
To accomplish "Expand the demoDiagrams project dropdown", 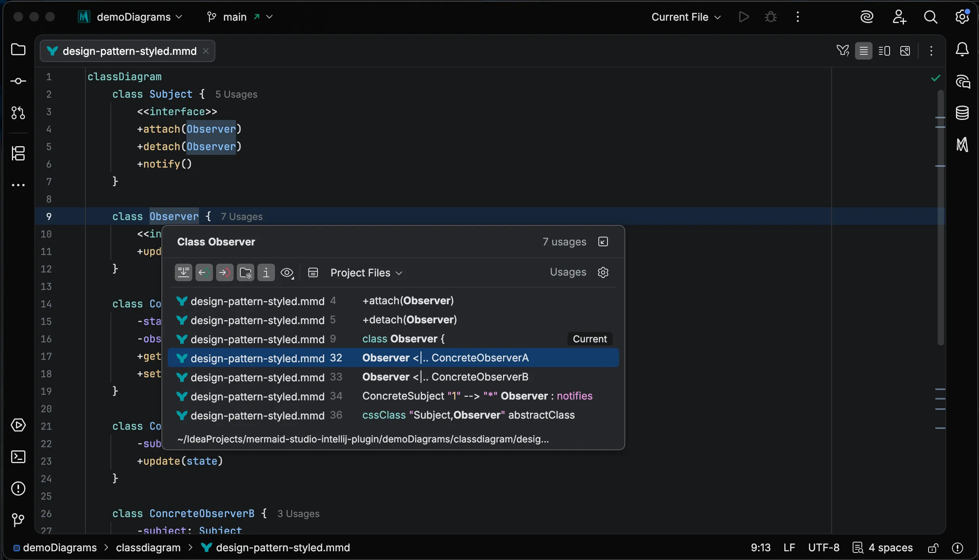I will (133, 17).
